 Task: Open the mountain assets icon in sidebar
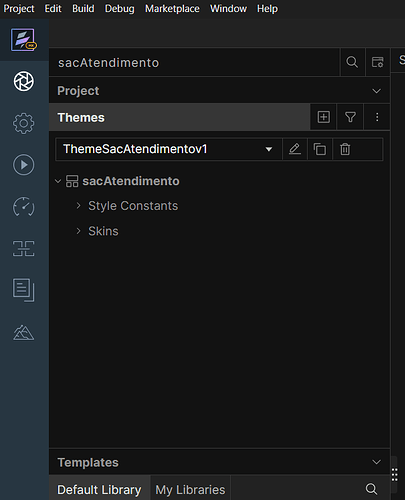click(x=23, y=333)
